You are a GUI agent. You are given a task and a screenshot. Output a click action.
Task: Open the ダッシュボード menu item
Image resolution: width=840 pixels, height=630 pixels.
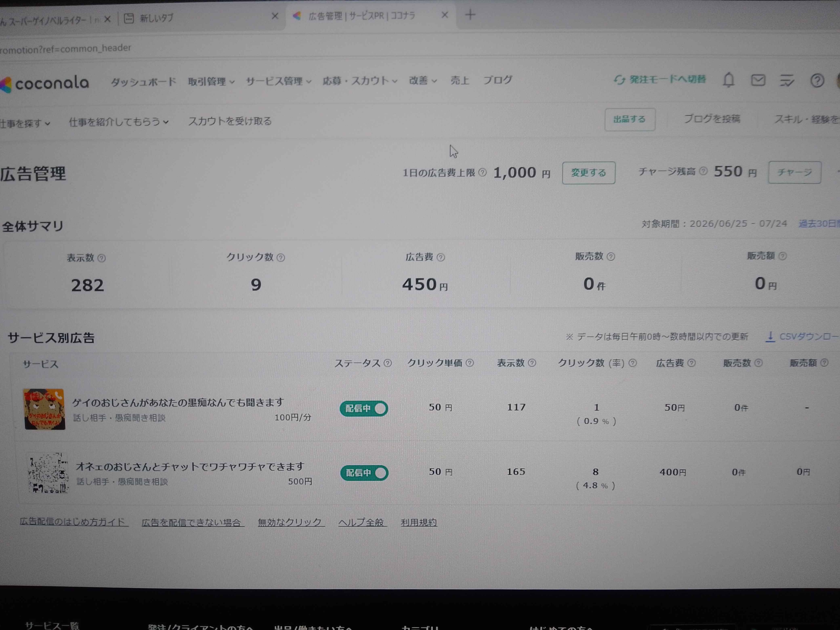pyautogui.click(x=143, y=82)
